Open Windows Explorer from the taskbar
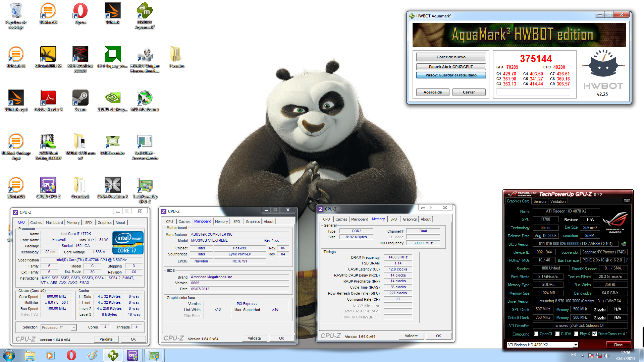Viewport: 644px width, 362px height. tap(30, 355)
